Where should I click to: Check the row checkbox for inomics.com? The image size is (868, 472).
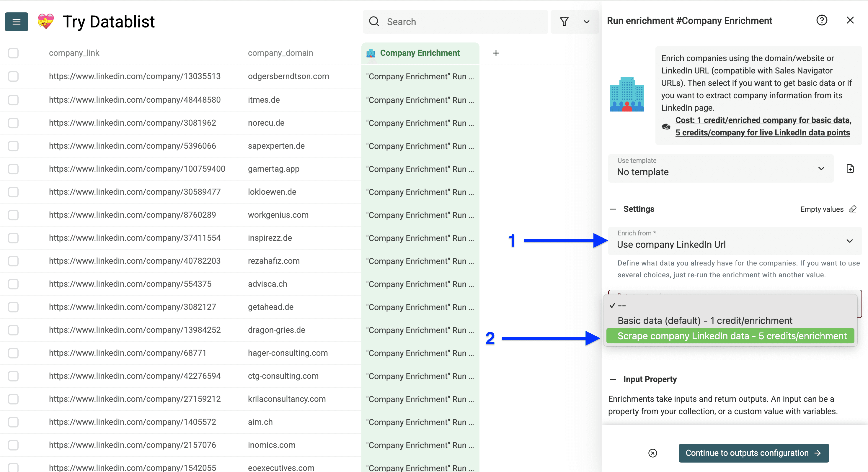[x=13, y=445]
